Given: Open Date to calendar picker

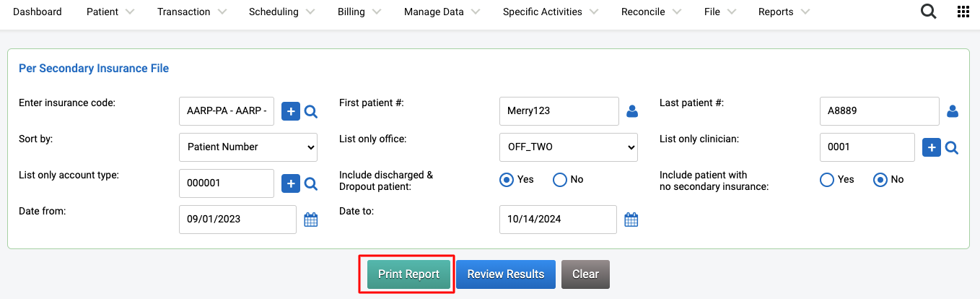Looking at the screenshot, I should pos(631,220).
